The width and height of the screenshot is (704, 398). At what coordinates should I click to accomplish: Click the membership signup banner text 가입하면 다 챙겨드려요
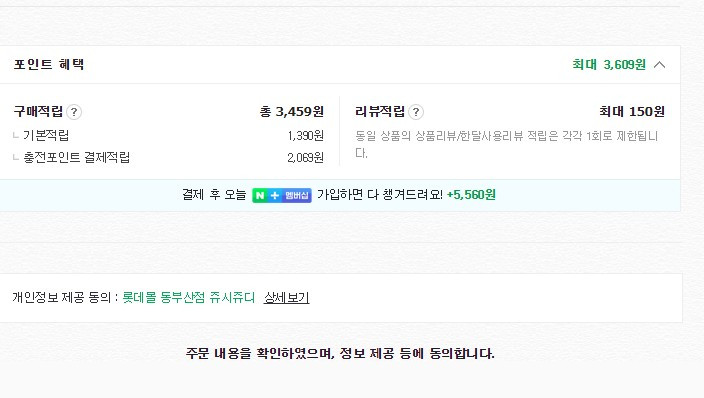coord(380,195)
